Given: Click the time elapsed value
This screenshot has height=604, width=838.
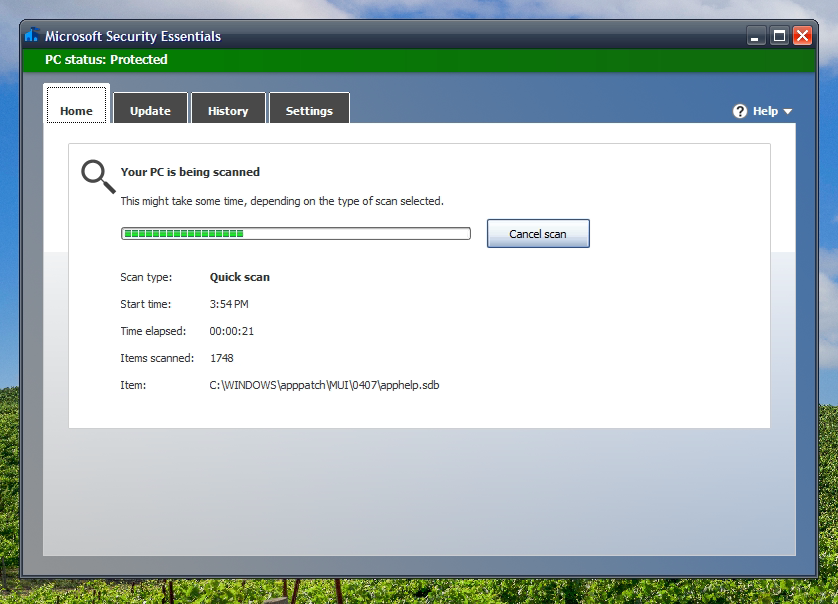Looking at the screenshot, I should tap(231, 331).
